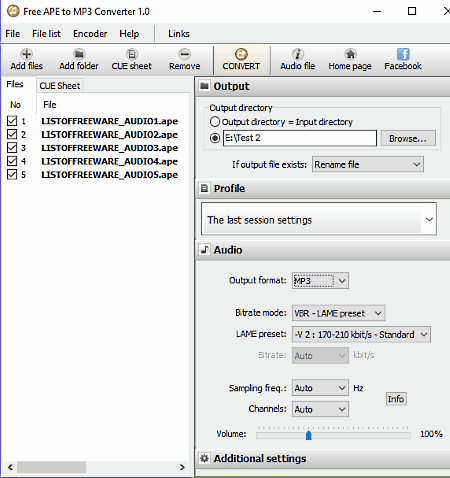The image size is (450, 478).
Task: Open the Bitrate mode dropdown
Action: 338,313
